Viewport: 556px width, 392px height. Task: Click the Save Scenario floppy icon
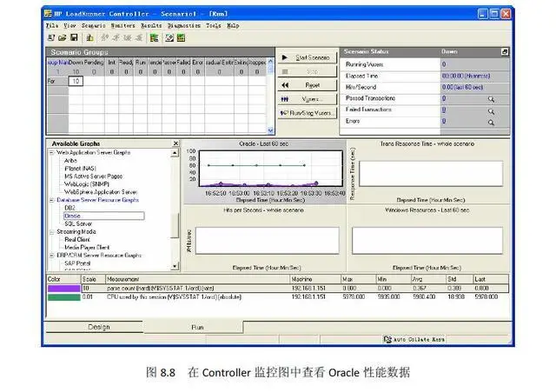[74, 37]
